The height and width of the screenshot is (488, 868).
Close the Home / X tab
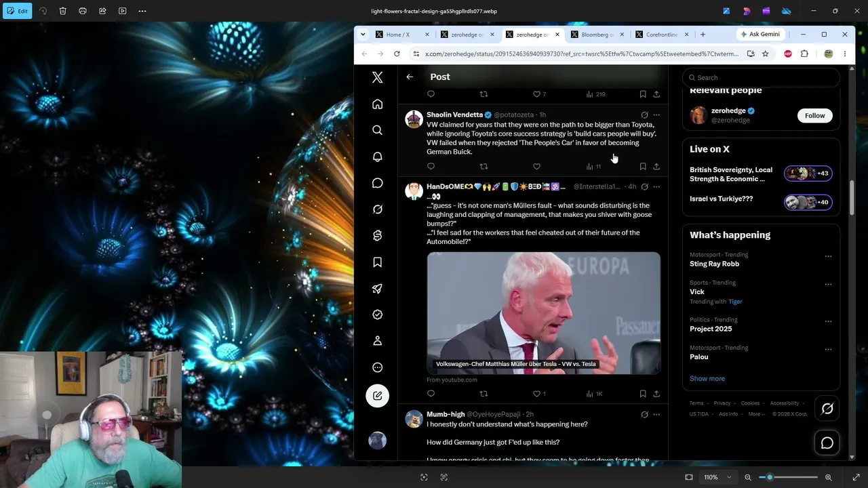[427, 35]
